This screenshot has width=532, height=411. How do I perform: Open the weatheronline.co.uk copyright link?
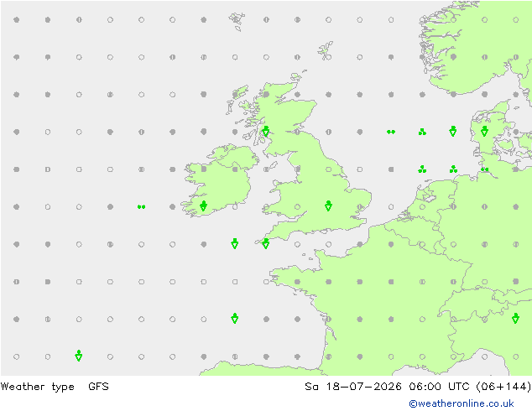tap(462, 403)
